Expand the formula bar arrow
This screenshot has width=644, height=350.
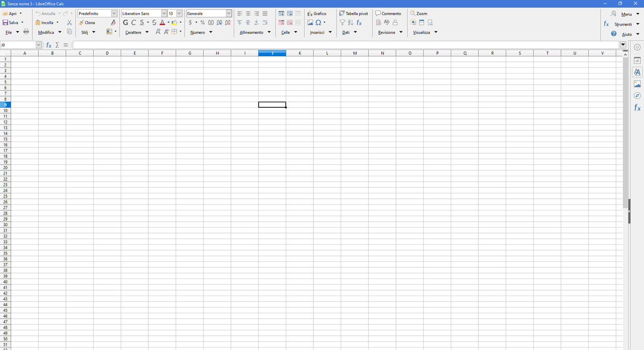[623, 45]
